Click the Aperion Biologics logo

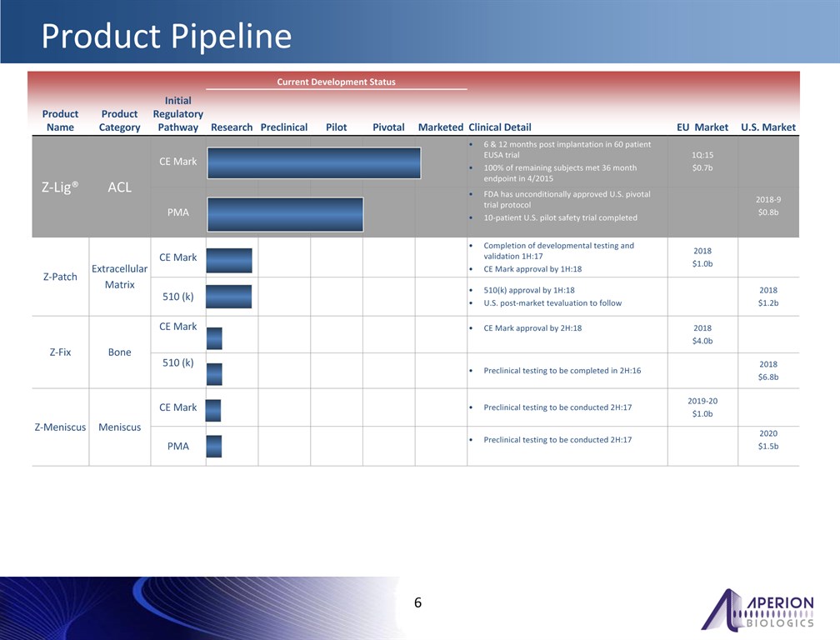point(757,609)
